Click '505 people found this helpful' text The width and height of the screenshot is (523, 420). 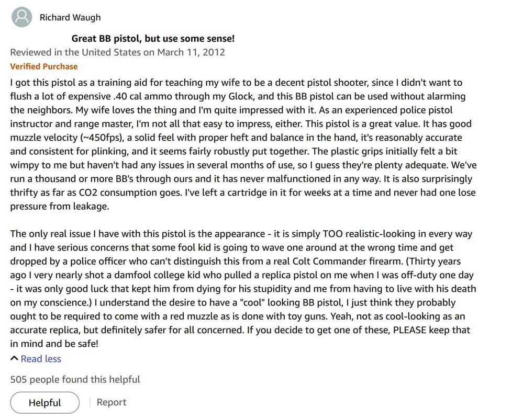(75, 379)
